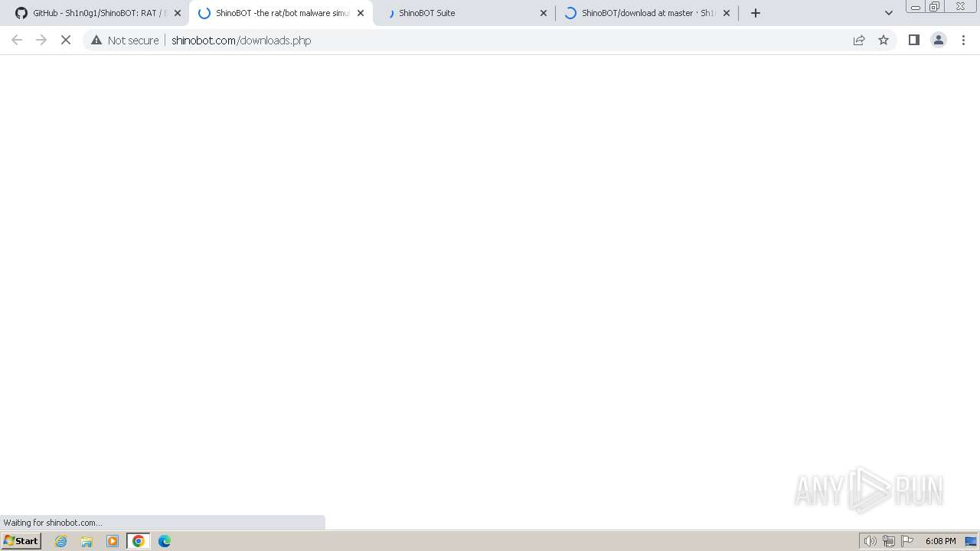Image resolution: width=980 pixels, height=551 pixels.
Task: Expand the tab search dropdown
Action: click(x=889, y=13)
